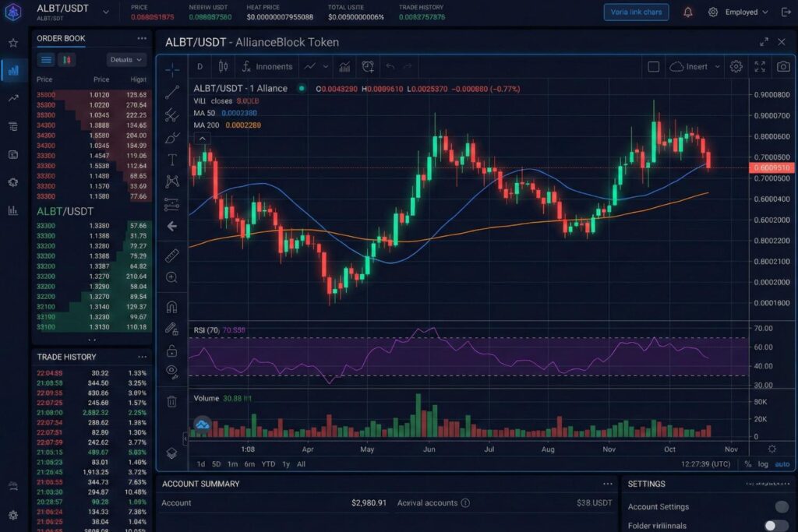Toggle lock all drawings icon
This screenshot has width=798, height=532.
172,351
